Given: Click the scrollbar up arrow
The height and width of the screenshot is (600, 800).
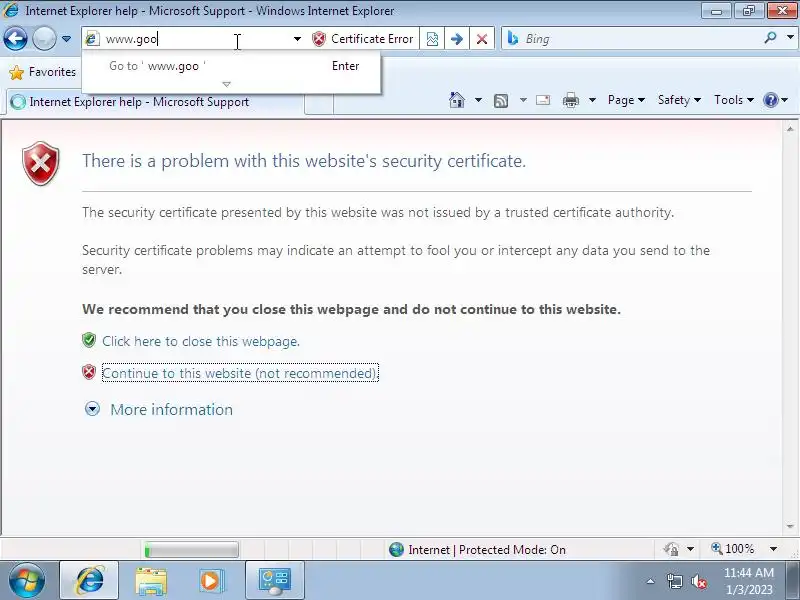Looking at the screenshot, I should [x=790, y=129].
